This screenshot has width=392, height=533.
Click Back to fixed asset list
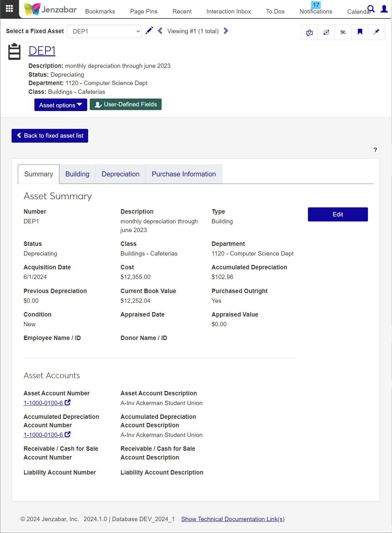[x=50, y=136]
